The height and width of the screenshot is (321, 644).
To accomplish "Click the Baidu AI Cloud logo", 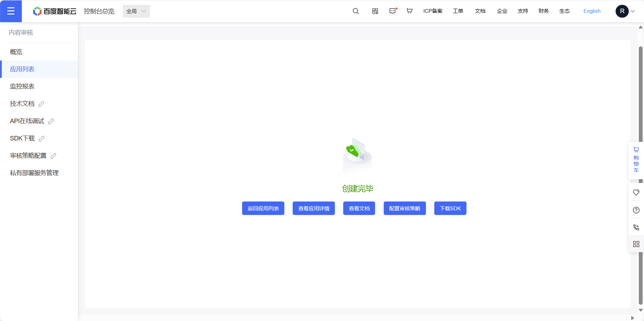I will 54,11.
